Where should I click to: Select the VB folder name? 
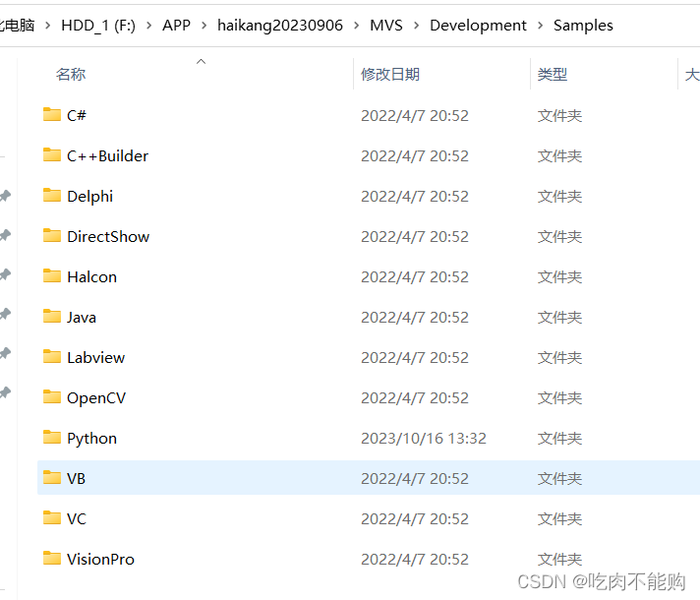point(76,478)
